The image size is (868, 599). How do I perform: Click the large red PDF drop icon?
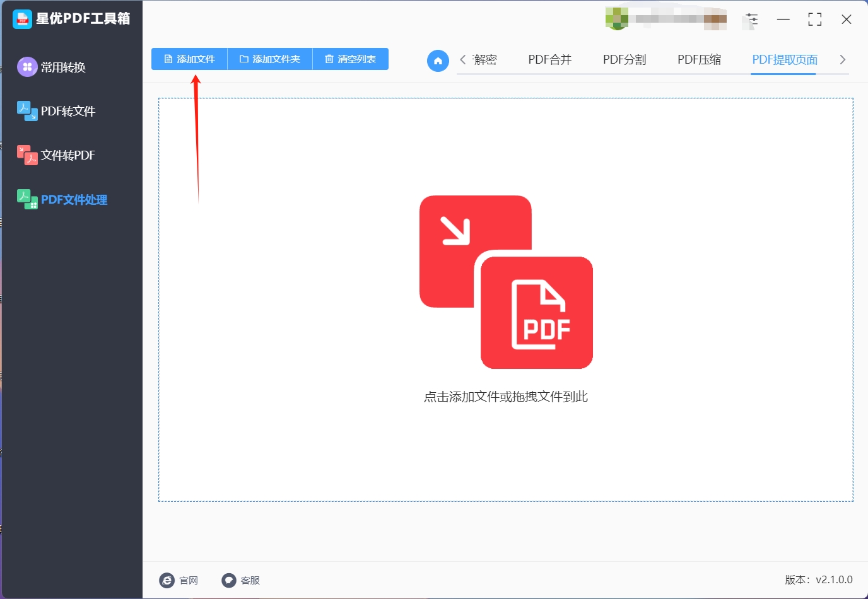506,282
